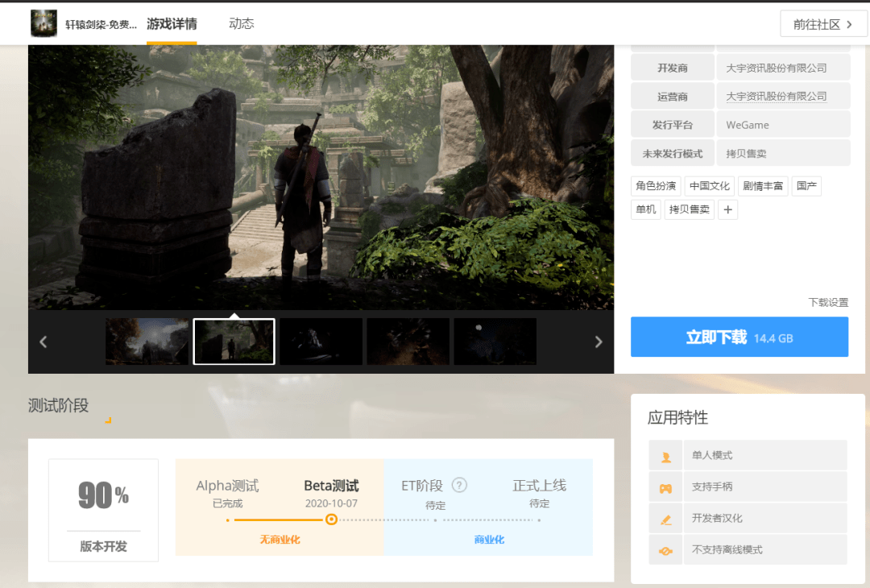Click the 拷贝售卖 tag below the info table

point(689,209)
